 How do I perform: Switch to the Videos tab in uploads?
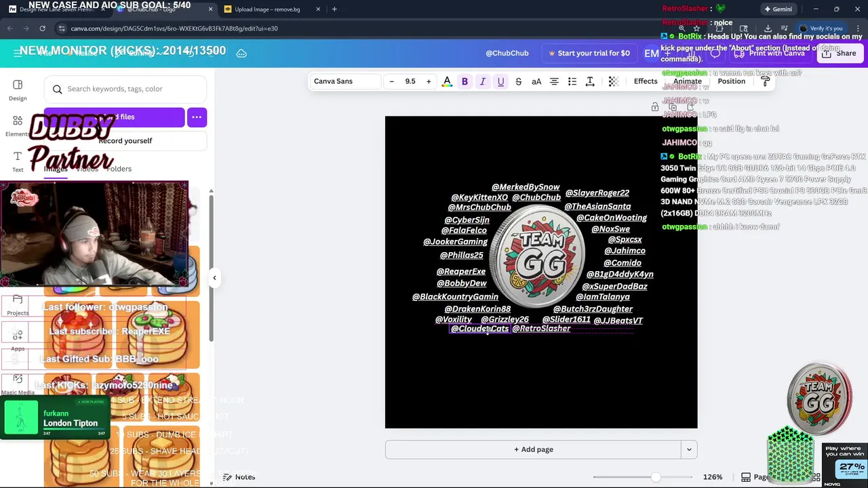click(x=87, y=169)
